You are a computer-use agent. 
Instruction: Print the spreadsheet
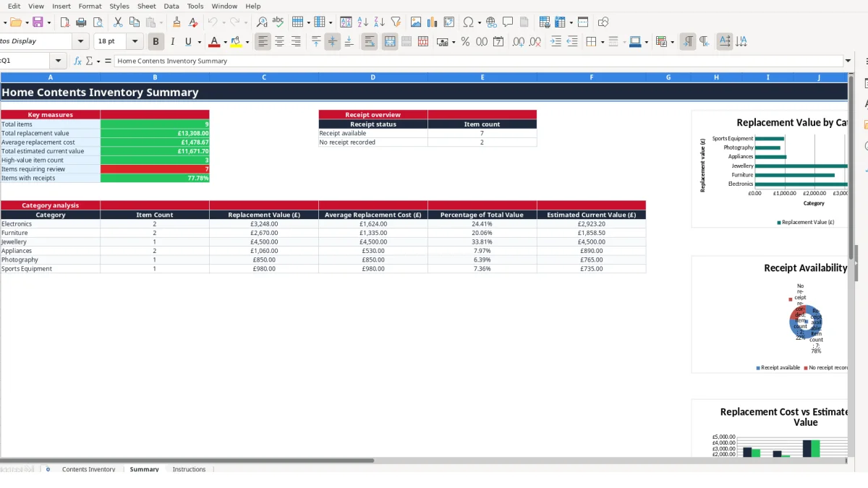coord(81,22)
